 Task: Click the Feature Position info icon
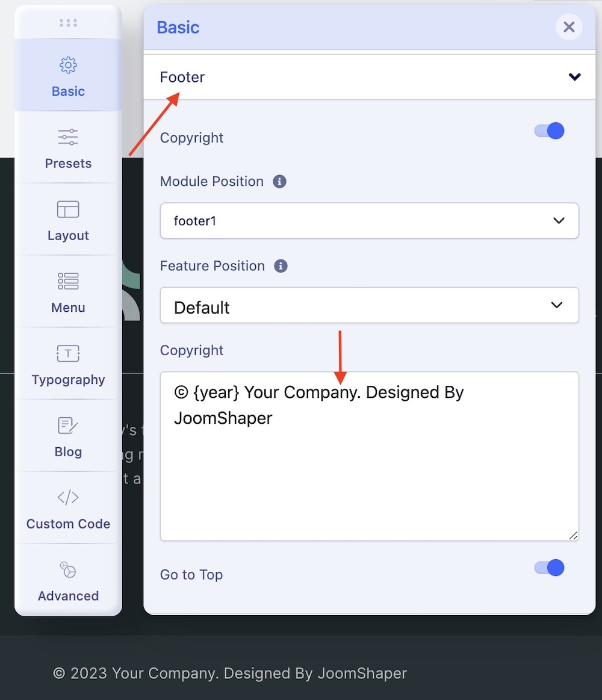(x=281, y=265)
